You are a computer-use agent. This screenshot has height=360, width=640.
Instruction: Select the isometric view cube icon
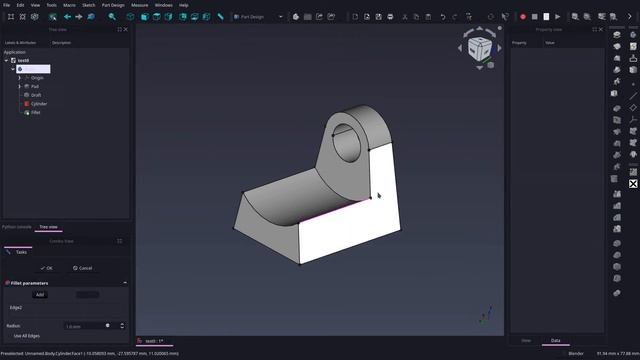click(130, 17)
